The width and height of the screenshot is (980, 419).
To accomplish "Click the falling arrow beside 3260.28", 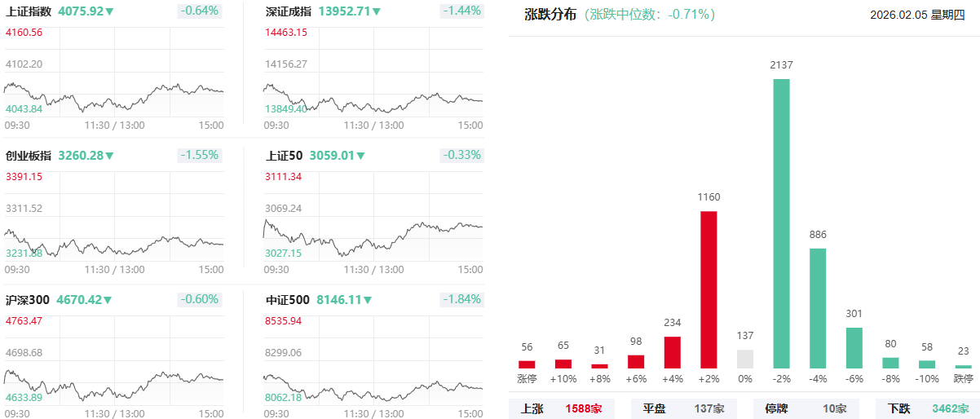I will point(110,156).
